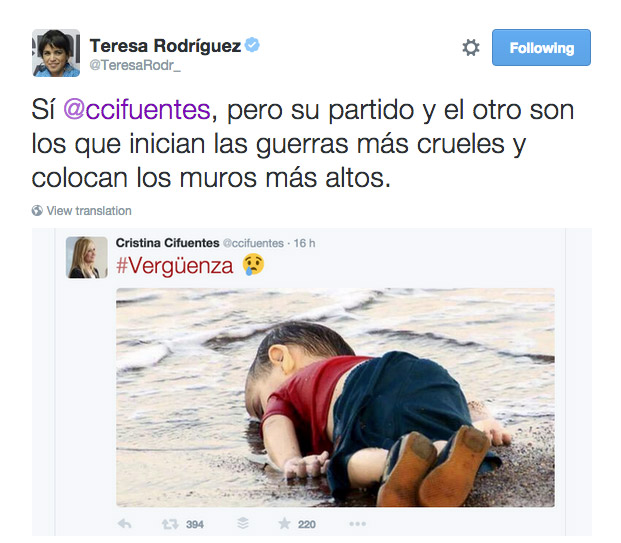The height and width of the screenshot is (543, 621).
Task: Click the purple @ccifuentes mention
Action: 137,110
